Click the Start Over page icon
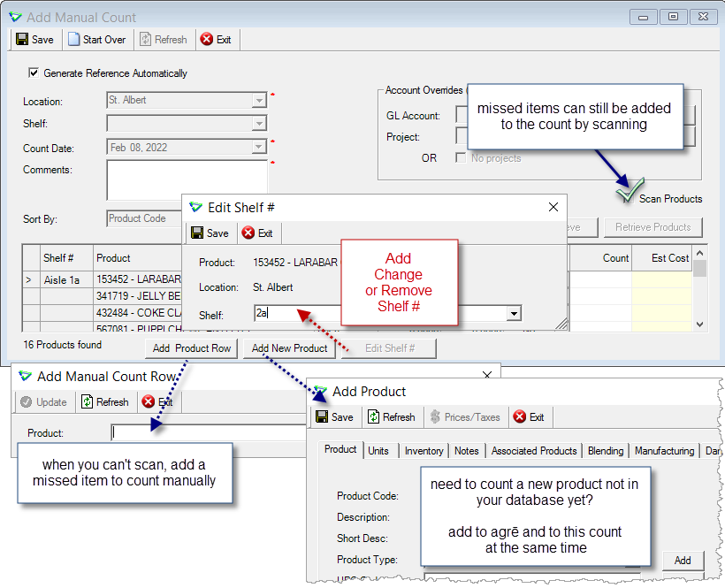The image size is (725, 588). (73, 39)
